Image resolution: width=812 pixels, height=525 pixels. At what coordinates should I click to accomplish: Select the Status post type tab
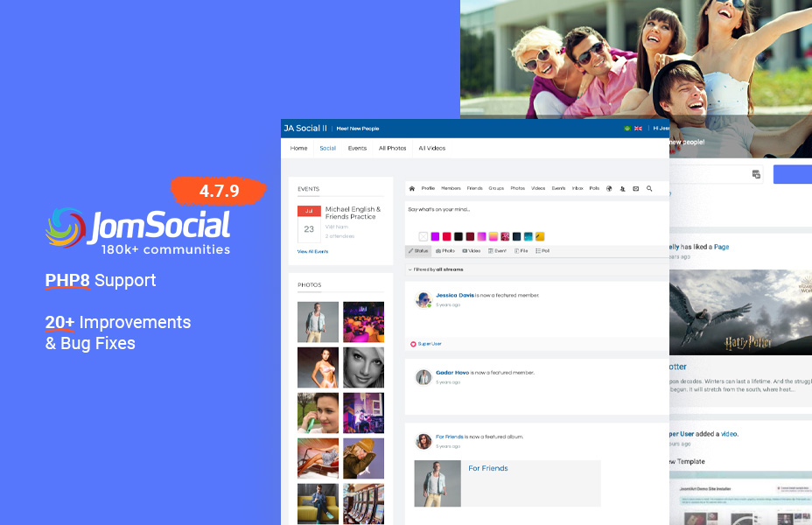418,250
